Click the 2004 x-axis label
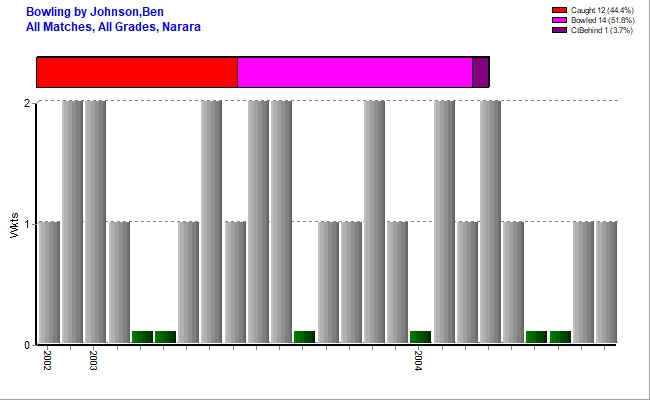The width and height of the screenshot is (650, 400). (420, 360)
